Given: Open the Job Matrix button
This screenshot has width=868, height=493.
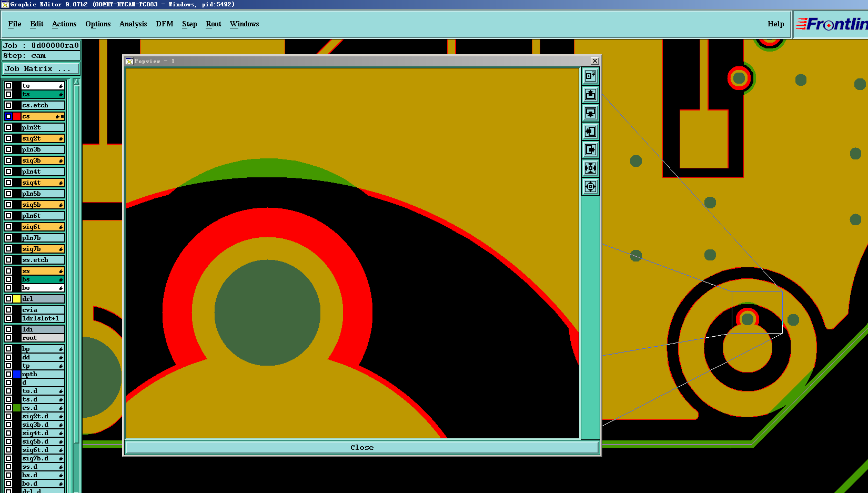Looking at the screenshot, I should [41, 69].
